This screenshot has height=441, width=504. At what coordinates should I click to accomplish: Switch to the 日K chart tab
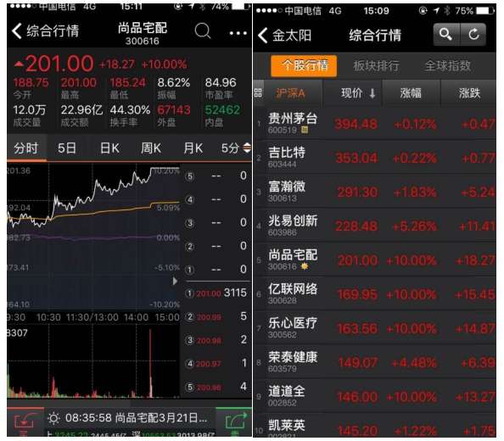(109, 148)
